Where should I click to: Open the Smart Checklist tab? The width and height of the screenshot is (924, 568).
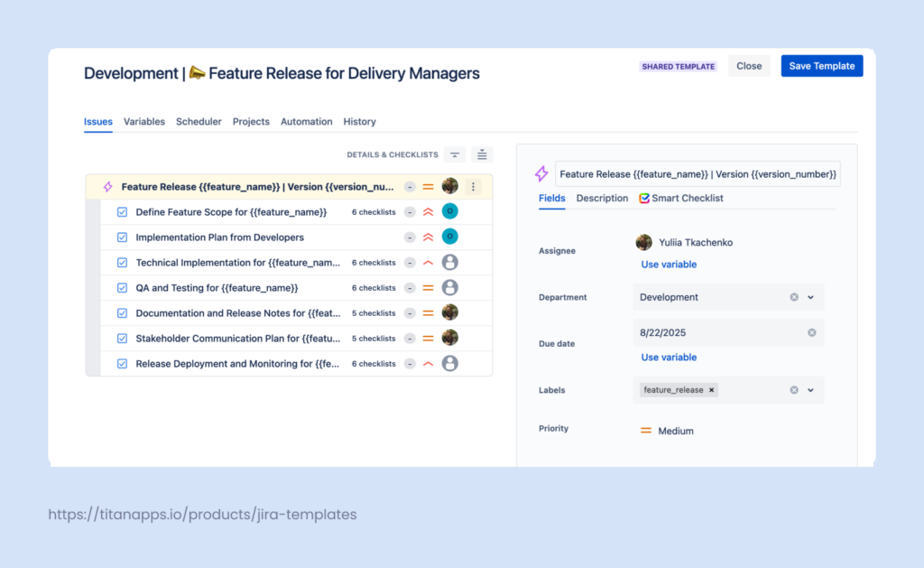tap(681, 198)
